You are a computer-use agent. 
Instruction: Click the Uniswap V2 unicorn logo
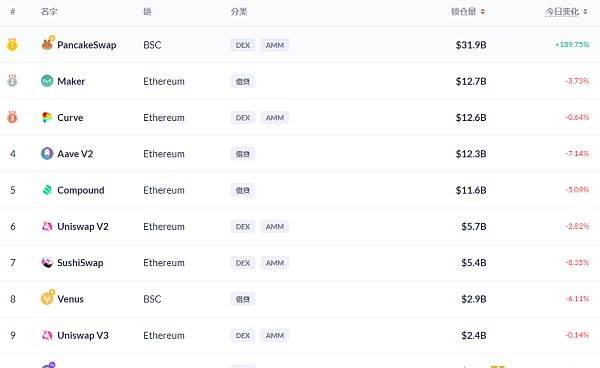point(47,226)
